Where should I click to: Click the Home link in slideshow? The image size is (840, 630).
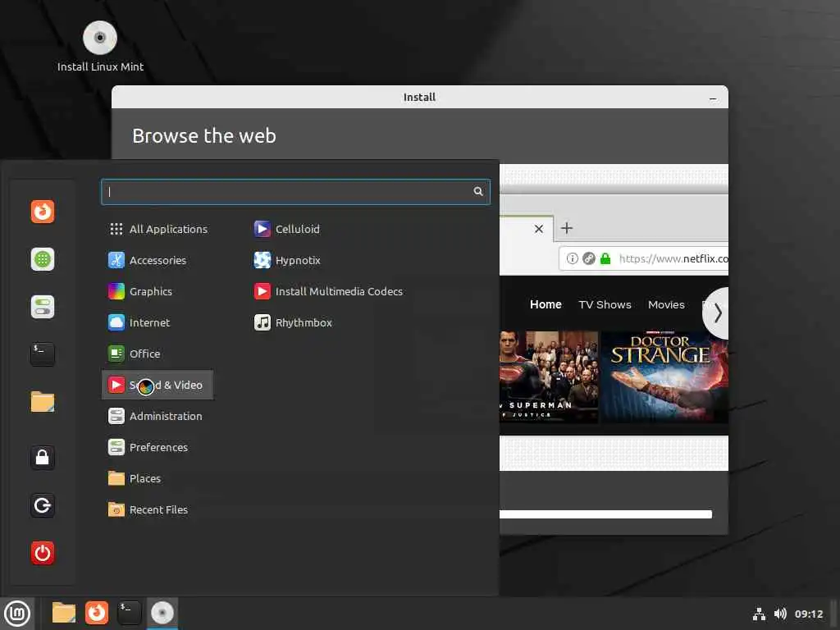[x=546, y=304]
